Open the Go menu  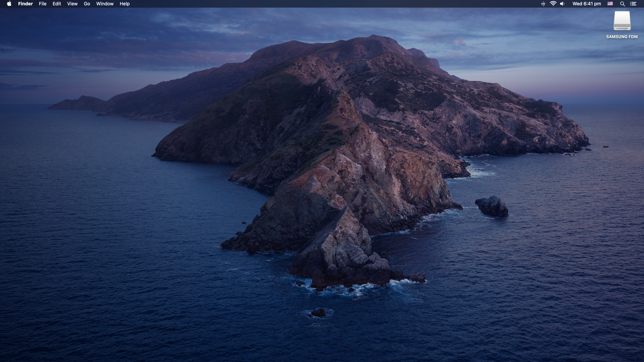click(87, 4)
